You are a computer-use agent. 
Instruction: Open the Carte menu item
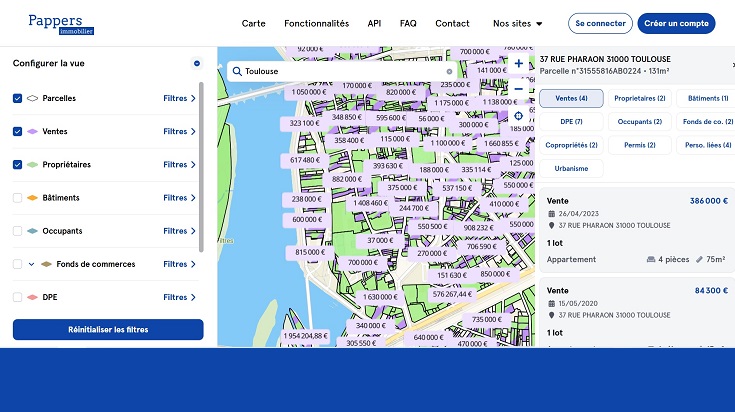coord(254,23)
